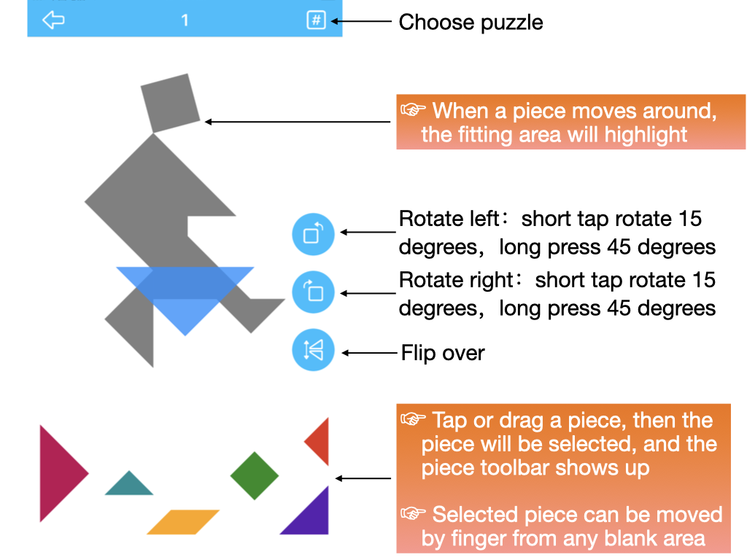The height and width of the screenshot is (560, 747).
Task: Tap the back arrow icon
Action: [x=53, y=20]
